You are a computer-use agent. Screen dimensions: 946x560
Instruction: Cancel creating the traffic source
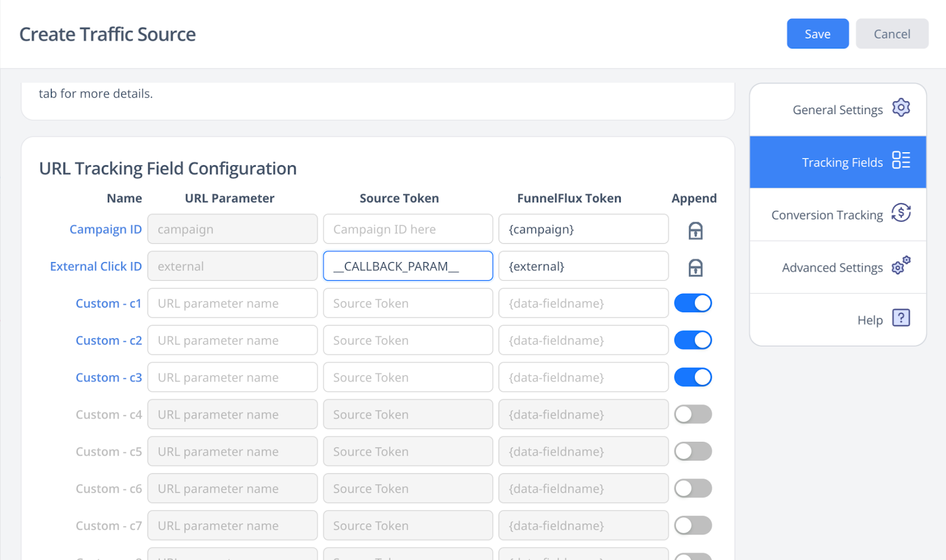892,34
